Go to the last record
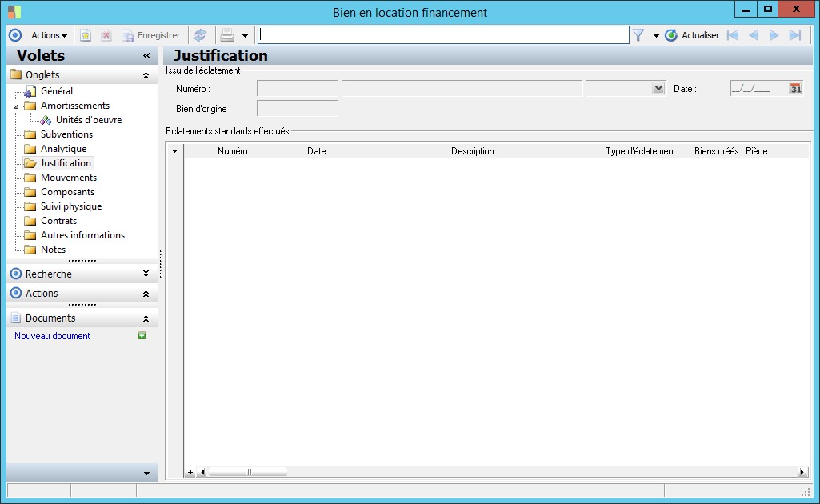The width and height of the screenshot is (820, 504). [795, 35]
